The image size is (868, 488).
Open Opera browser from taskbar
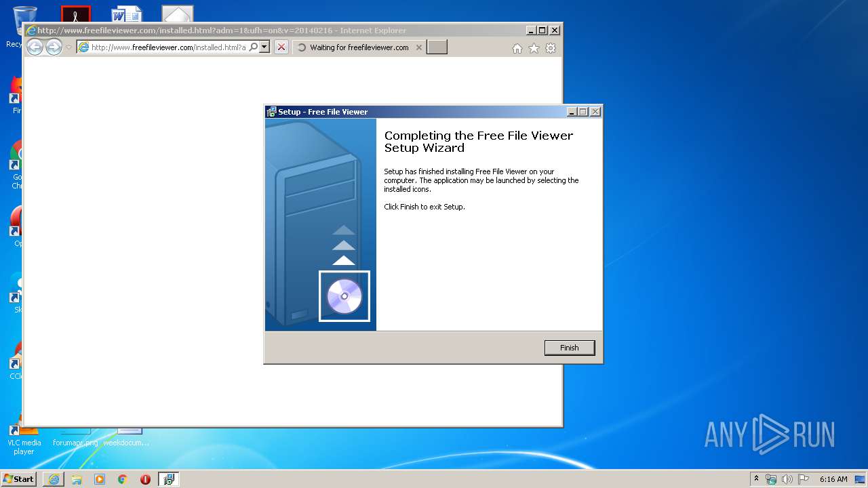[x=145, y=479]
